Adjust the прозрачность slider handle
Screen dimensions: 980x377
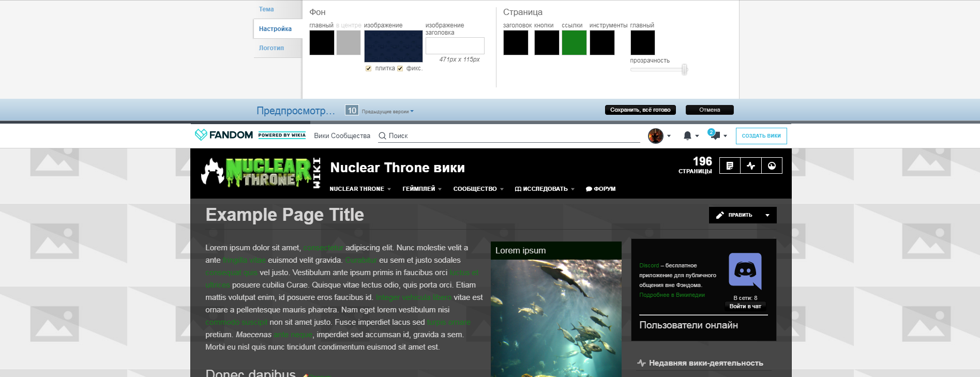pyautogui.click(x=684, y=69)
